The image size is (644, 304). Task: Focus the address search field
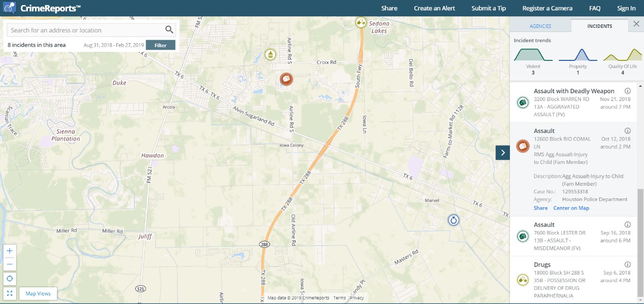[x=86, y=30]
